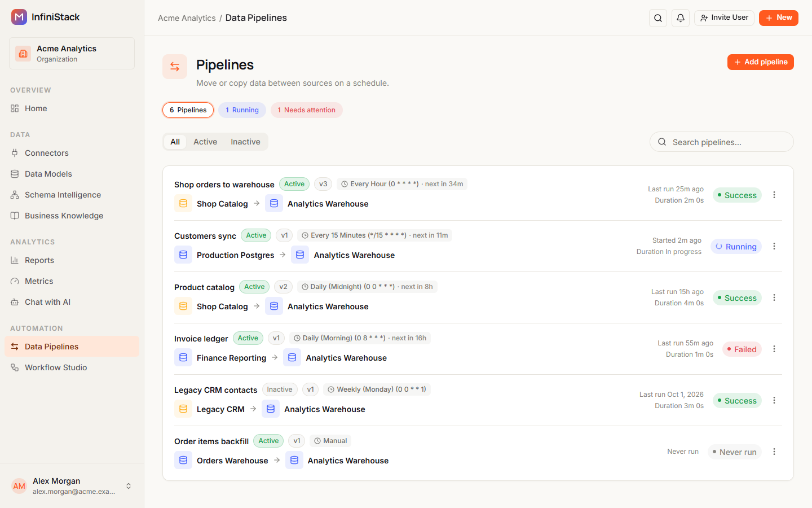Click Add pipeline button
The height and width of the screenshot is (508, 812).
[761, 62]
